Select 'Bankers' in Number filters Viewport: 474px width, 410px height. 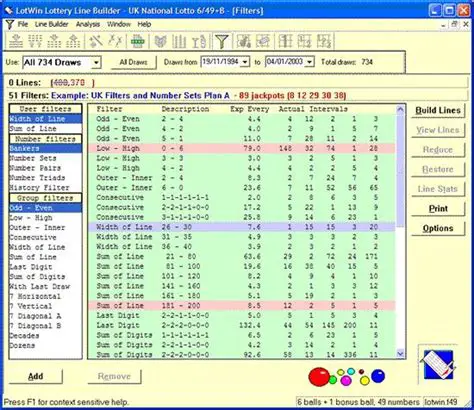point(45,148)
